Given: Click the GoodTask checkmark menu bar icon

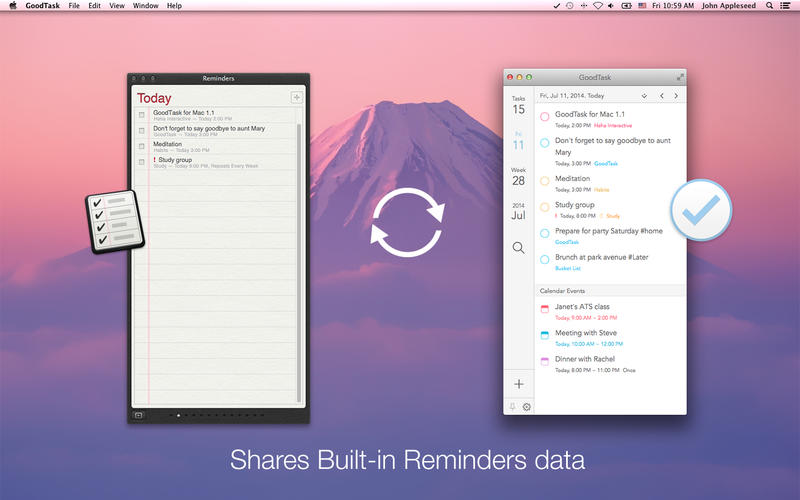Looking at the screenshot, I should pos(557,6).
